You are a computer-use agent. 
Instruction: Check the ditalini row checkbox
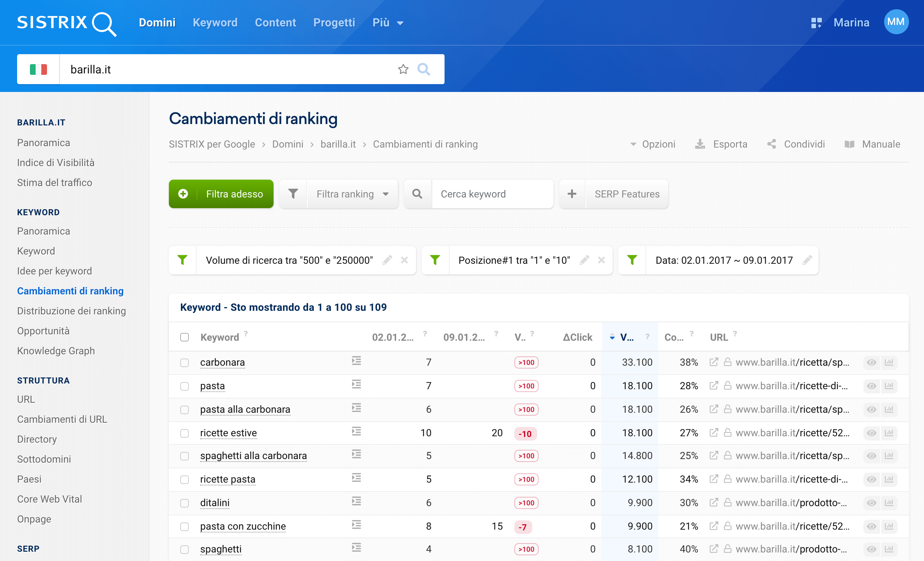(x=184, y=503)
